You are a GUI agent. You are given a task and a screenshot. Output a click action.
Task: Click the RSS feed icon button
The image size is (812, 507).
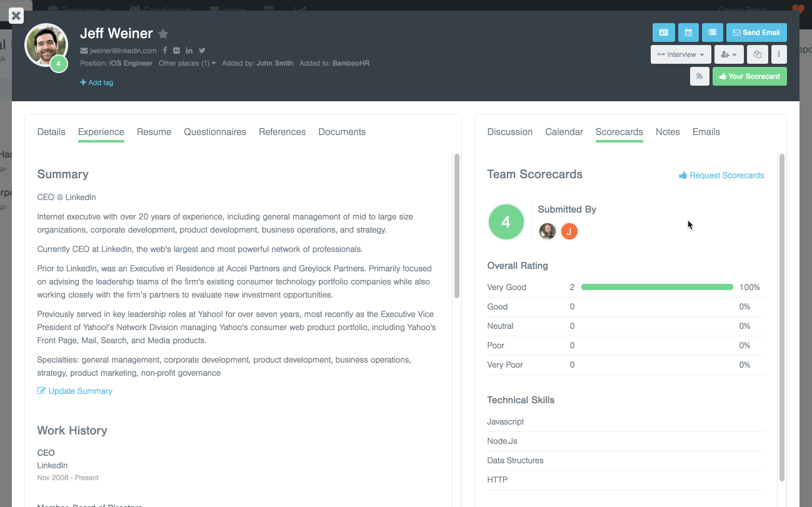(699, 76)
